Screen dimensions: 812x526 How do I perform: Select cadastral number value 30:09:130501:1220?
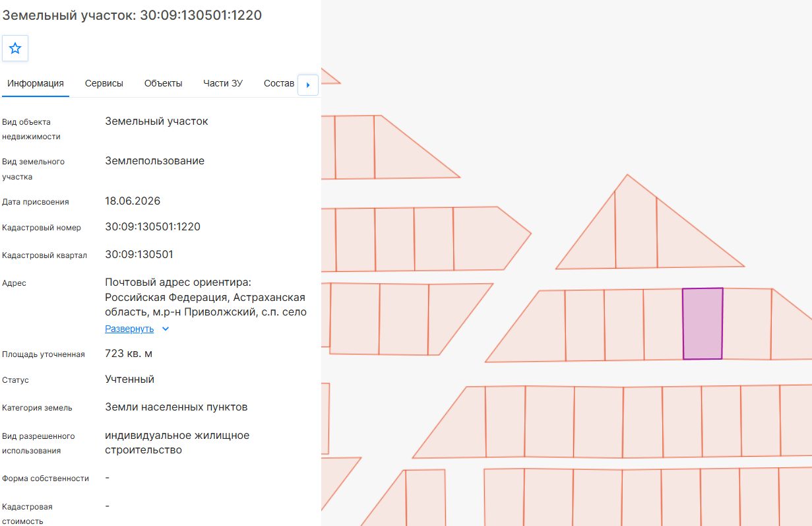coord(152,227)
